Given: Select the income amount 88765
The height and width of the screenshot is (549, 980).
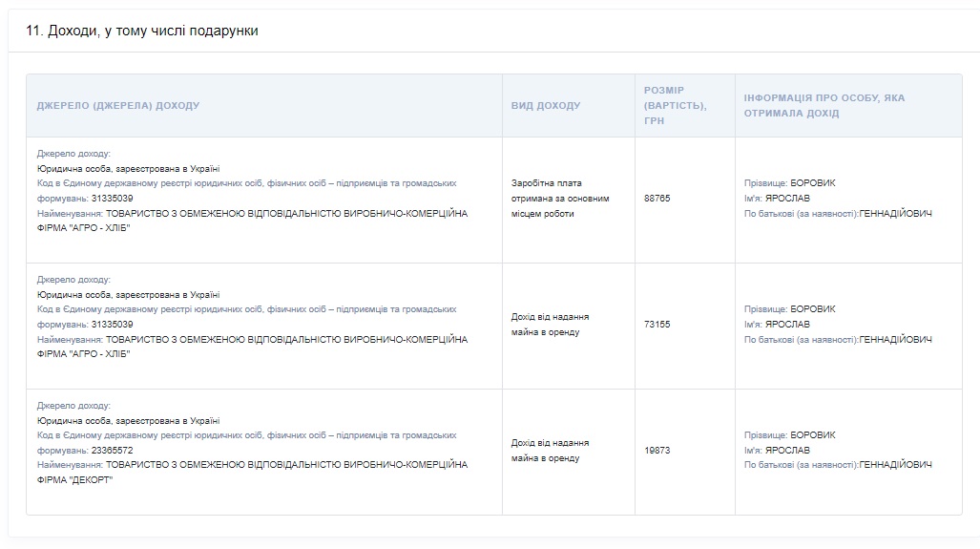Looking at the screenshot, I should point(657,199).
